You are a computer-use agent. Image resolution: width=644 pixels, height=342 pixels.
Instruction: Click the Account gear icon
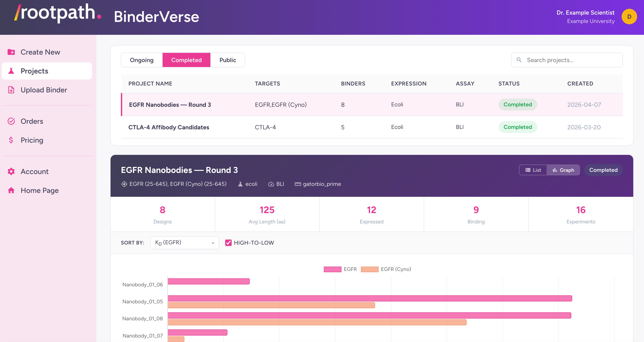[x=11, y=171]
